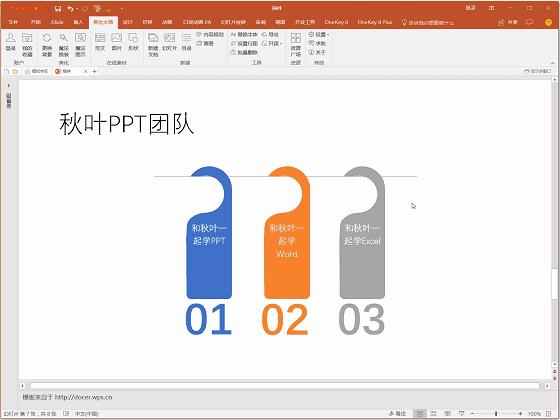
Task: Click the save icon in quick access toolbar
Action: [x=58, y=9]
